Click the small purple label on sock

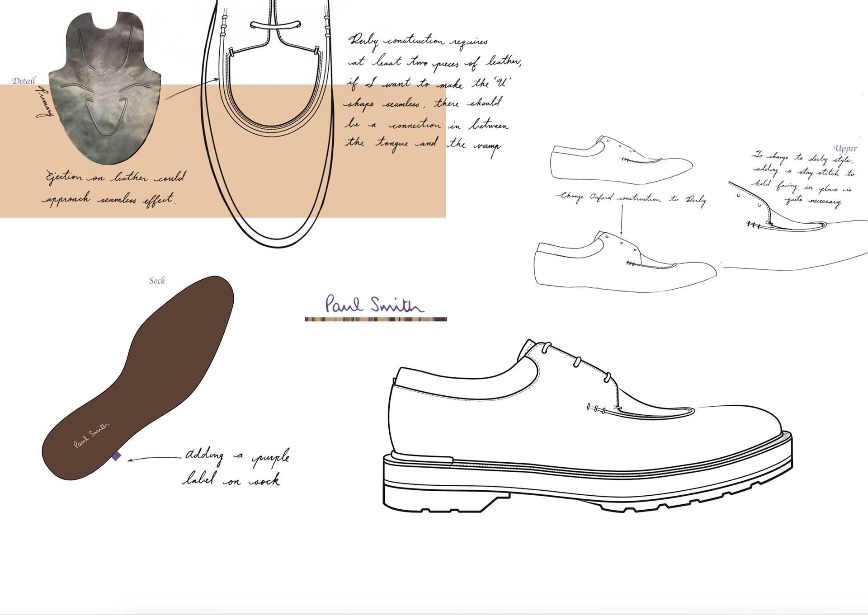tap(116, 456)
